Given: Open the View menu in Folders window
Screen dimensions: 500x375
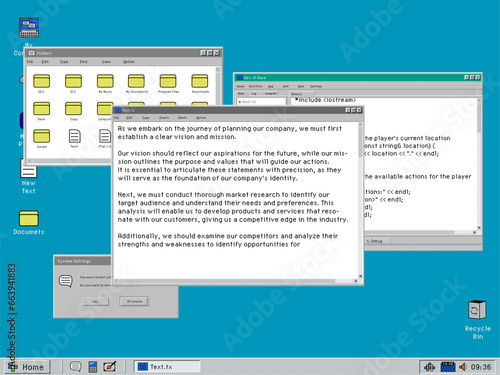Looking at the screenshot, I should (106, 62).
